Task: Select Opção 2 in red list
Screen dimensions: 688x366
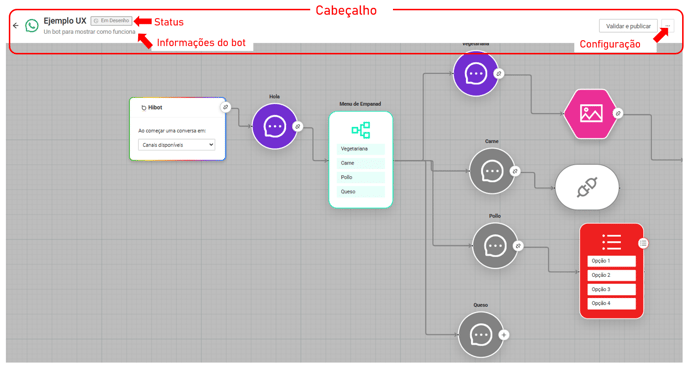Action: point(612,275)
